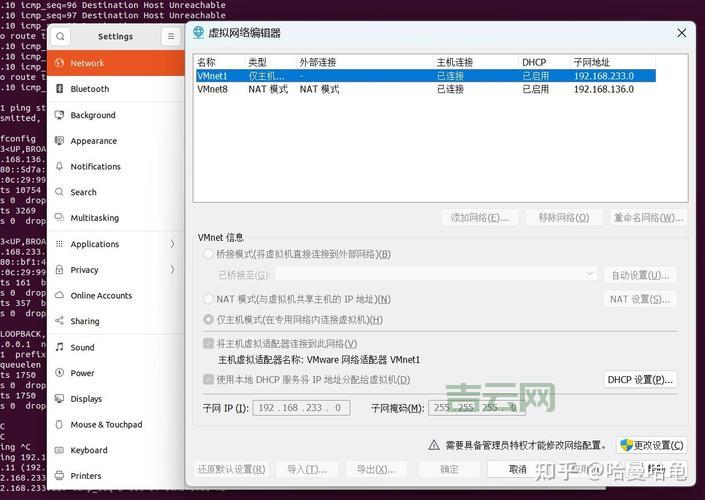The width and height of the screenshot is (705, 500).
Task: Toggle the local DHCP service checkbox
Action: pyautogui.click(x=208, y=380)
